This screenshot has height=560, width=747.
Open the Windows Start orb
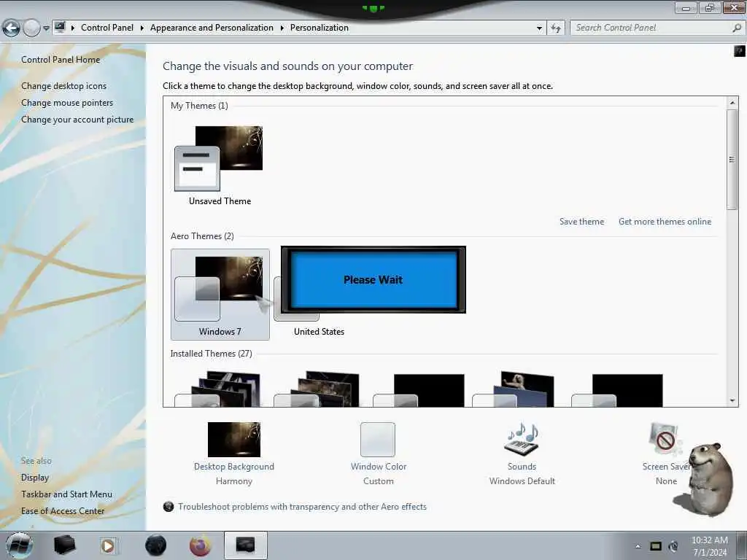(x=19, y=545)
